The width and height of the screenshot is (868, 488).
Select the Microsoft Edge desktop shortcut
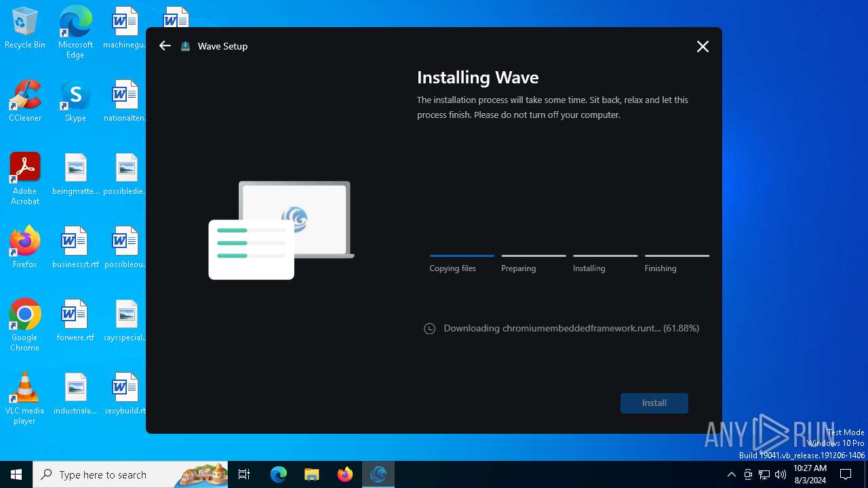(x=75, y=33)
